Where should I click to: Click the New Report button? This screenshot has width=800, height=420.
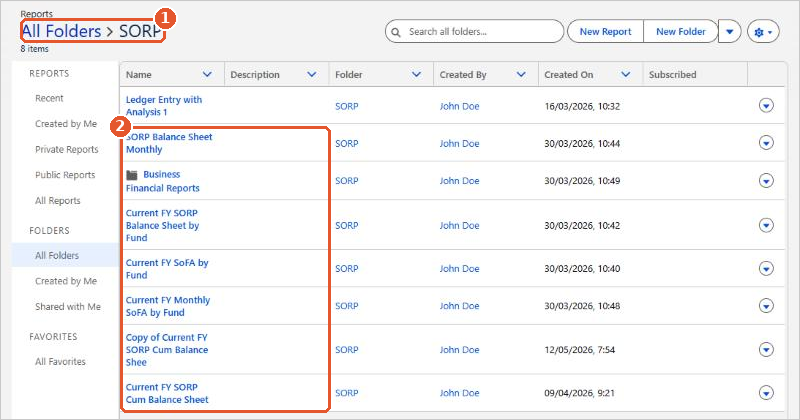[606, 32]
